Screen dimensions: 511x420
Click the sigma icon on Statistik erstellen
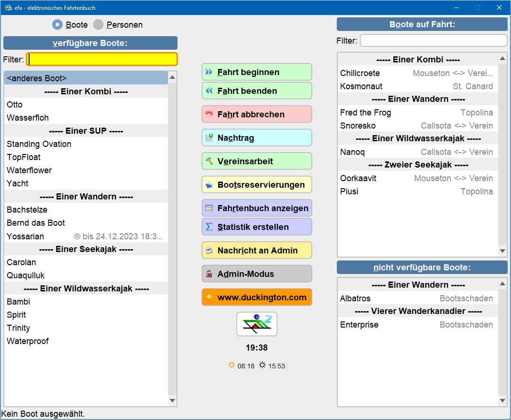click(209, 227)
